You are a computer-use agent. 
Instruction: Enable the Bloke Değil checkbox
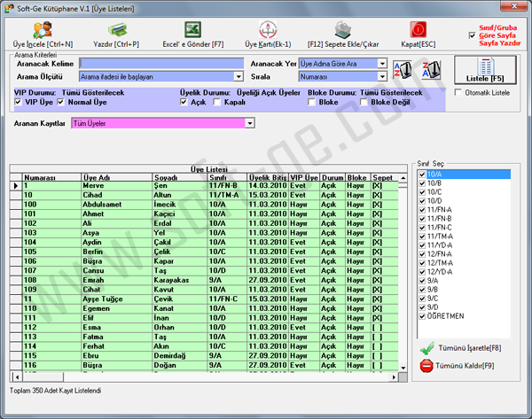(364, 102)
